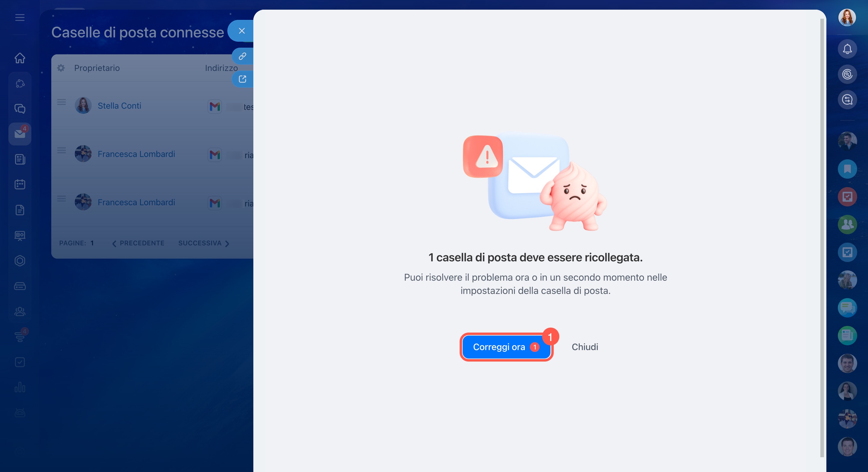Open the notifications bell
Image resolution: width=868 pixels, height=472 pixels.
847,49
